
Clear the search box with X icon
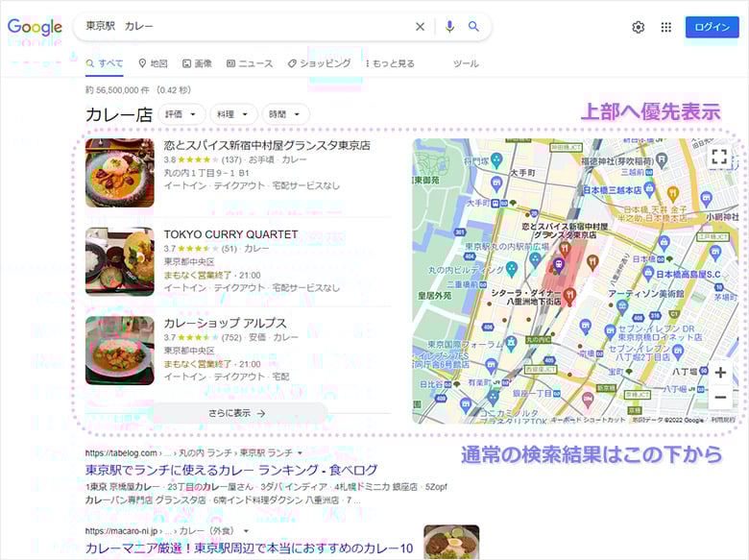[420, 27]
